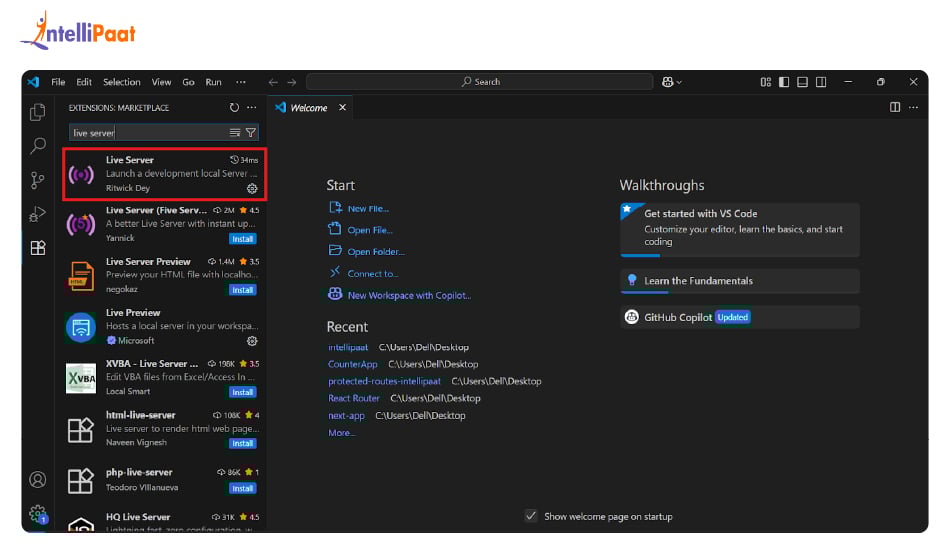Image resolution: width=950 pixels, height=555 pixels.
Task: Click the More... recent link
Action: tap(342, 433)
